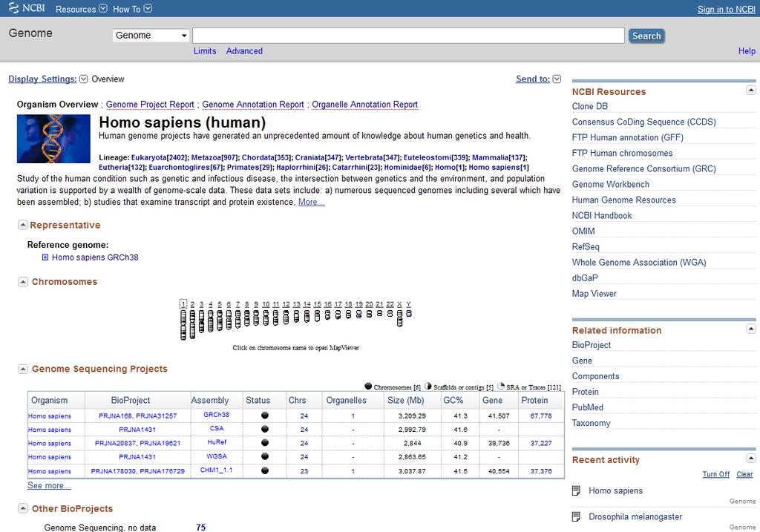The image size is (760, 532).
Task: Collapse the Recent activity panel
Action: click(751, 458)
